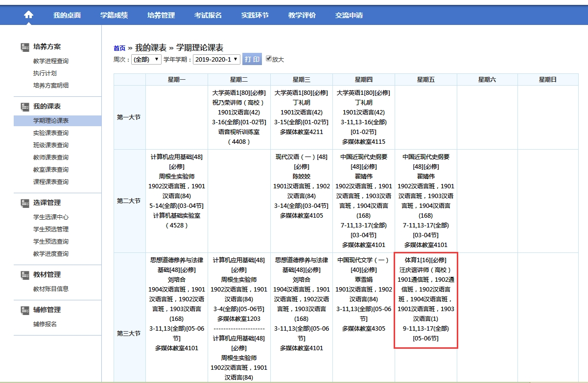This screenshot has height=383, width=588.
Task: Toggle the 放大 checkbox
Action: tap(268, 59)
